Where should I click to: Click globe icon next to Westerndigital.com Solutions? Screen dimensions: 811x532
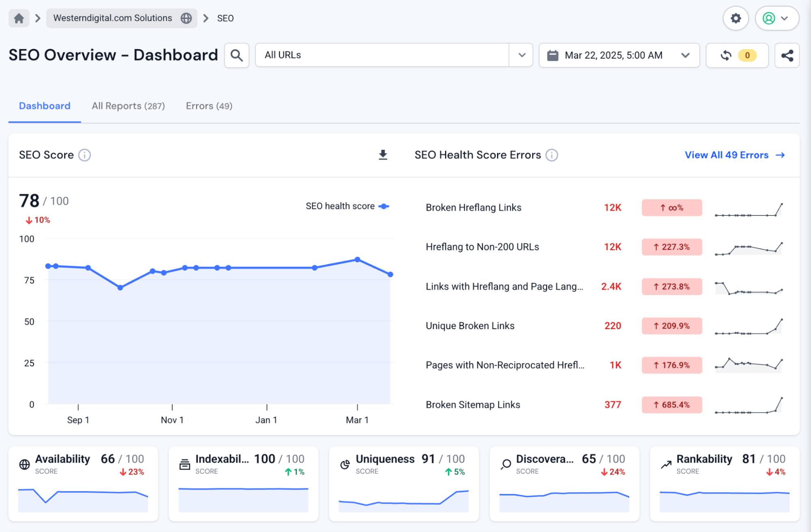point(186,18)
